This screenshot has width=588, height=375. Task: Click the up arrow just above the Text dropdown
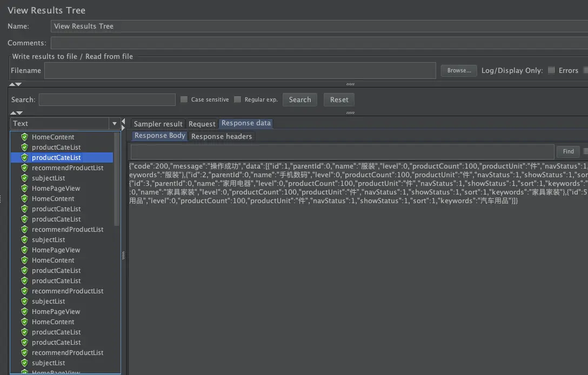(14, 113)
